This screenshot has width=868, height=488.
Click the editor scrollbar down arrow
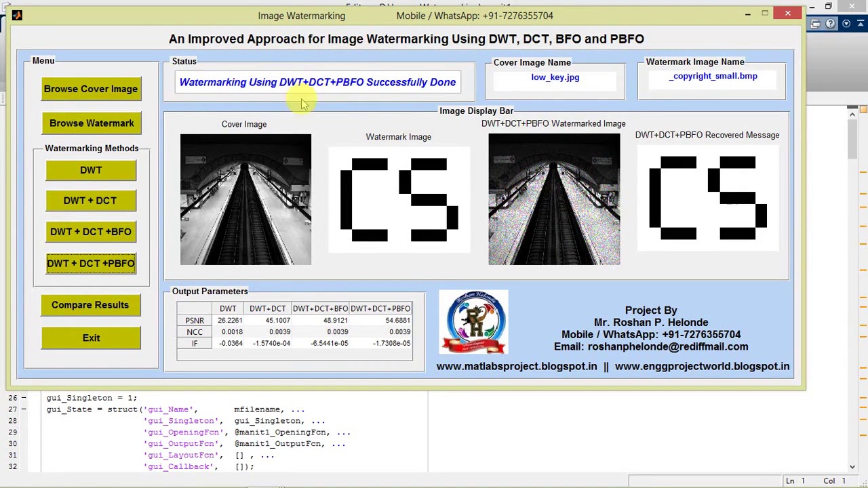[x=852, y=467]
